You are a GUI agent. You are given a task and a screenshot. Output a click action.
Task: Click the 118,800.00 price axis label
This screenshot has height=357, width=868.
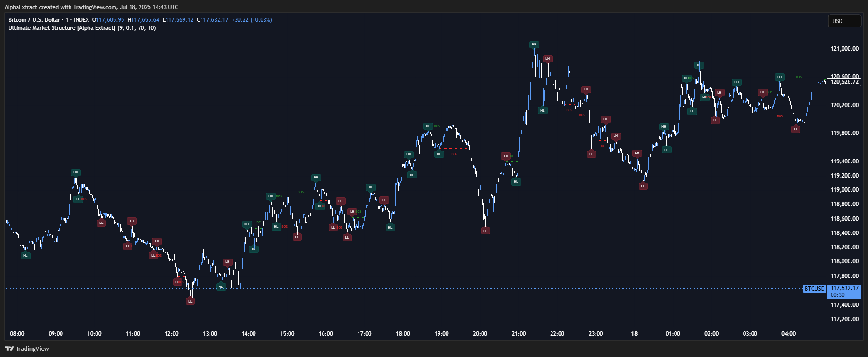(x=844, y=204)
